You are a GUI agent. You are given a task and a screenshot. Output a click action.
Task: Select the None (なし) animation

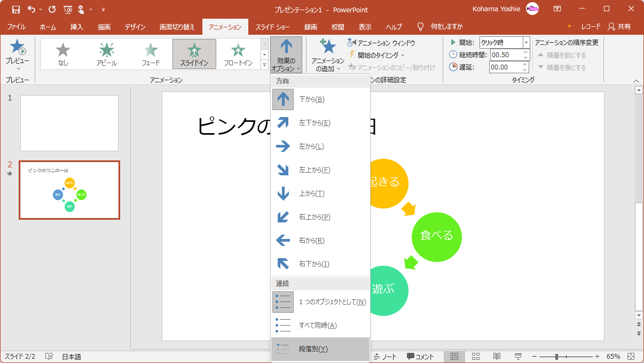coord(63,54)
